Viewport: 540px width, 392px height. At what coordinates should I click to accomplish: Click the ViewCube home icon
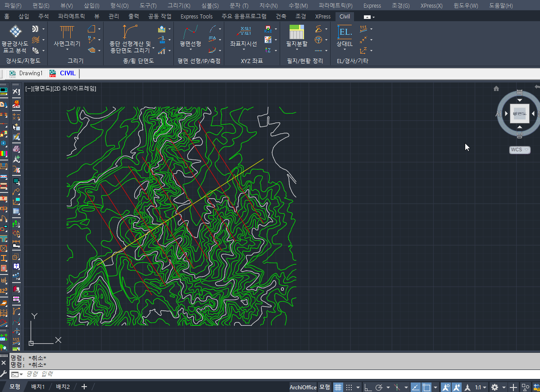(496, 89)
